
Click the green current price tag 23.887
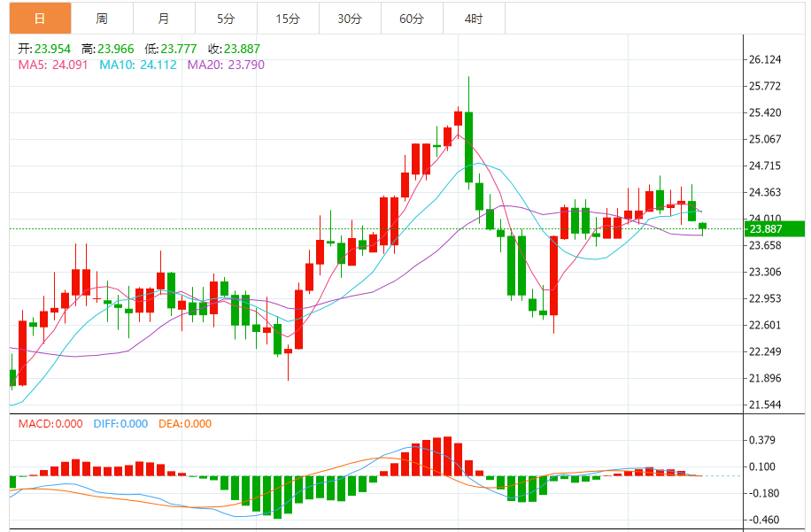775,229
